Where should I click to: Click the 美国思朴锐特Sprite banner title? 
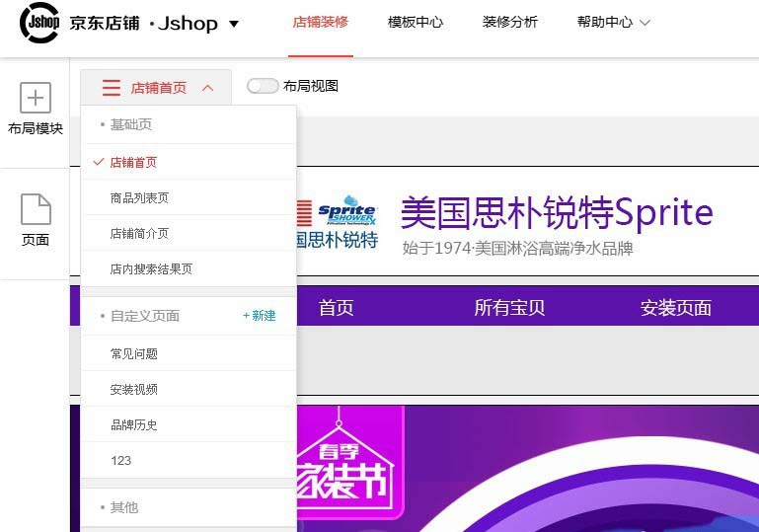pyautogui.click(x=557, y=213)
